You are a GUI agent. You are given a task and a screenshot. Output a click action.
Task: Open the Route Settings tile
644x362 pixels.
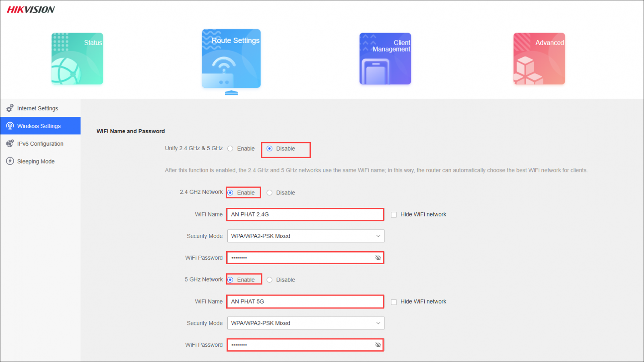(231, 58)
